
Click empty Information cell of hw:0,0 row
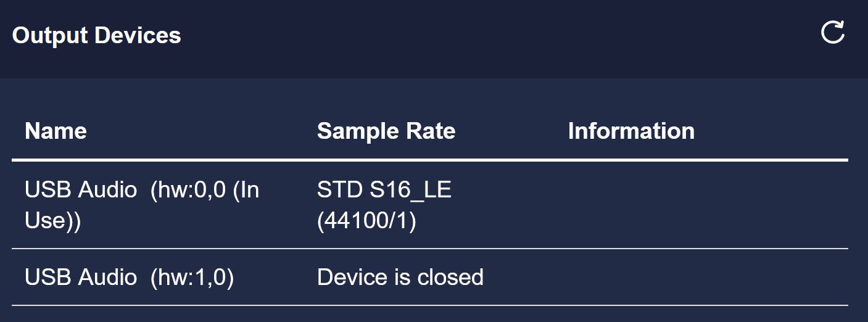click(708, 205)
